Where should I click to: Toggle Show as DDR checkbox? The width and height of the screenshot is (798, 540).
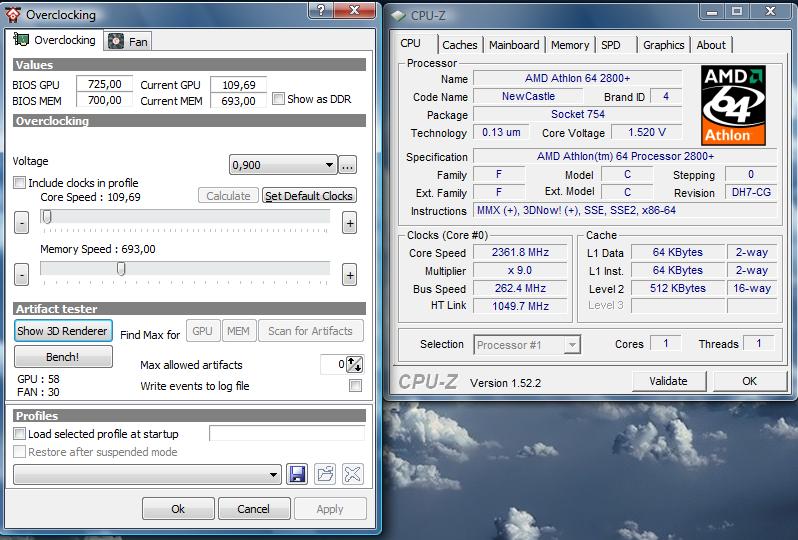278,98
